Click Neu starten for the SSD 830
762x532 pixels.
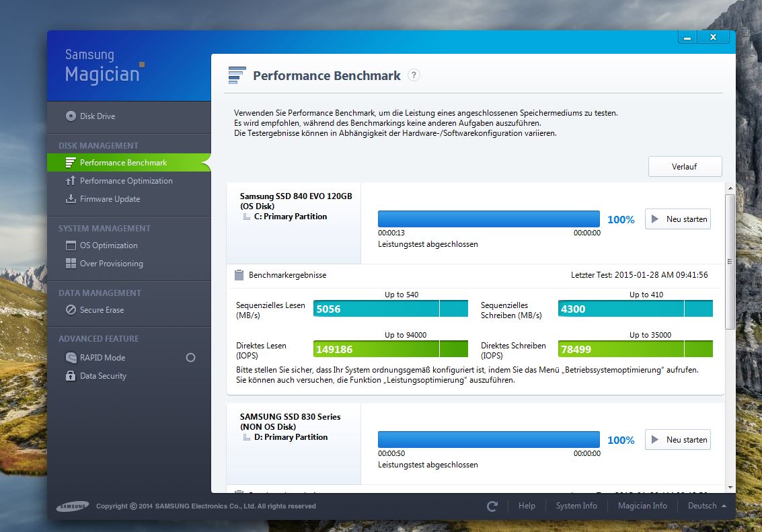click(677, 440)
